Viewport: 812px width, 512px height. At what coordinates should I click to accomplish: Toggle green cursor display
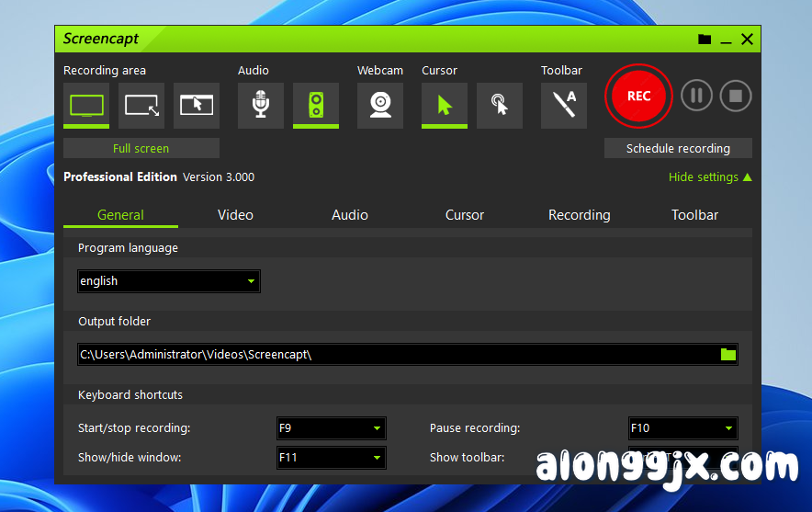[445, 105]
